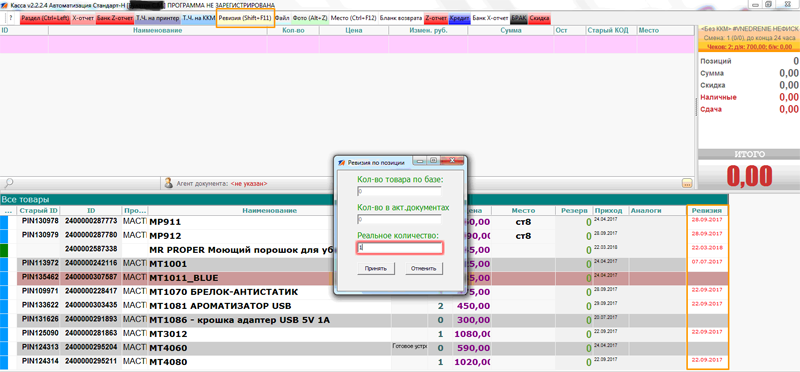This screenshot has height=372, width=800.
Task: Click the Ревизия по позиции dialog icon
Action: [343, 162]
